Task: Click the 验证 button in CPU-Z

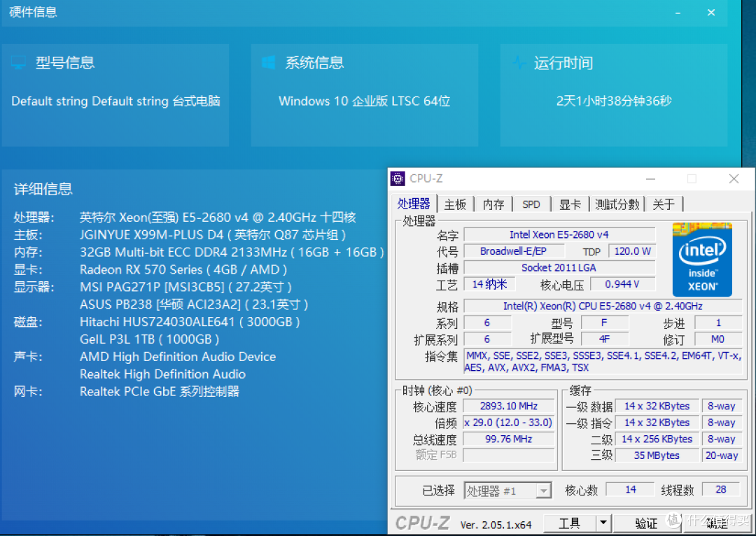Action: click(645, 523)
